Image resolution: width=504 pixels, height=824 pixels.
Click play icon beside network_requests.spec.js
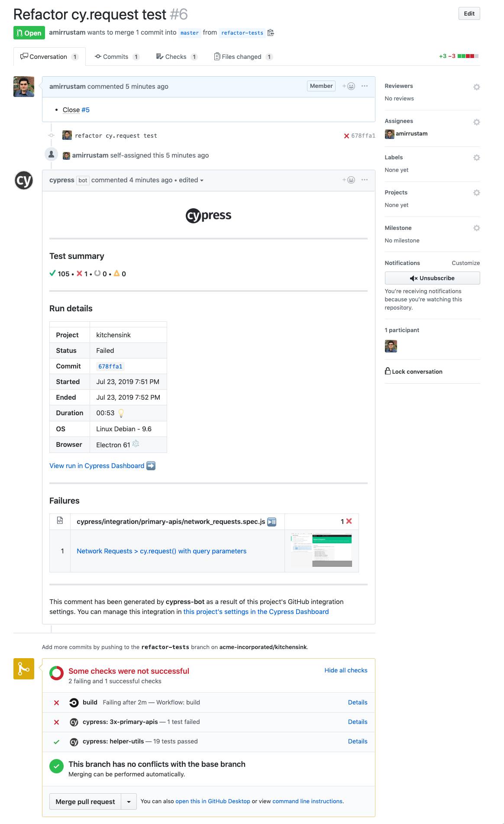point(272,522)
